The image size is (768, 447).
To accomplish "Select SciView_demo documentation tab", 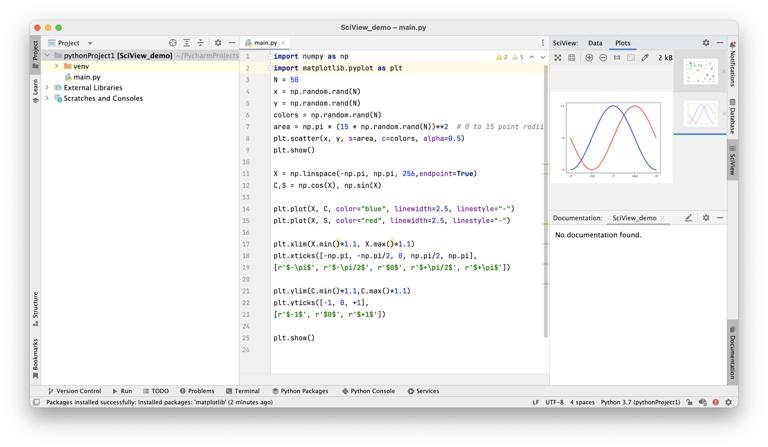I will [634, 218].
